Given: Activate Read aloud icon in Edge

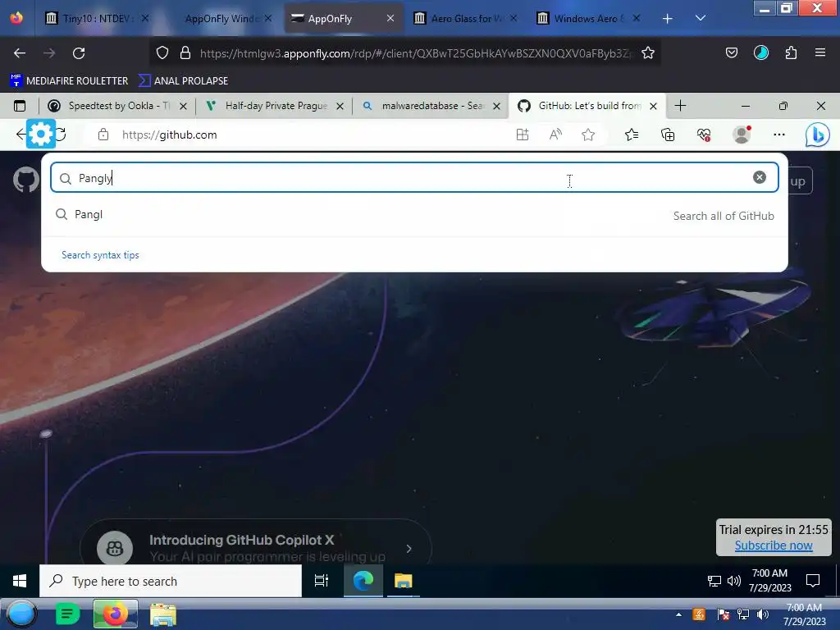Looking at the screenshot, I should click(x=555, y=135).
